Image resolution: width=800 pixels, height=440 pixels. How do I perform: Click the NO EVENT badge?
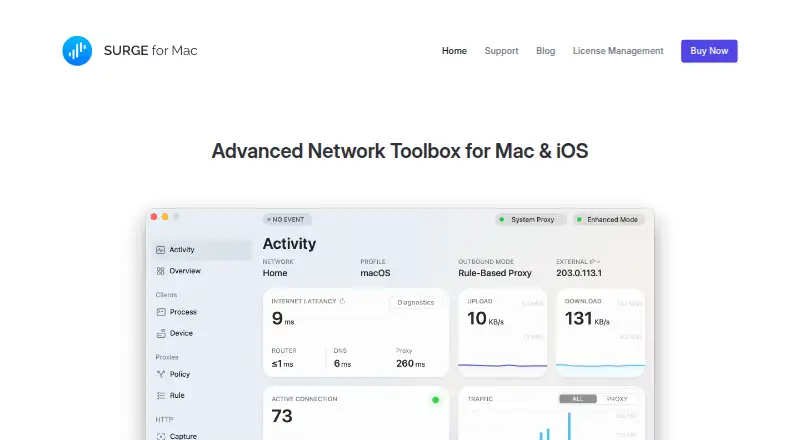tap(287, 219)
